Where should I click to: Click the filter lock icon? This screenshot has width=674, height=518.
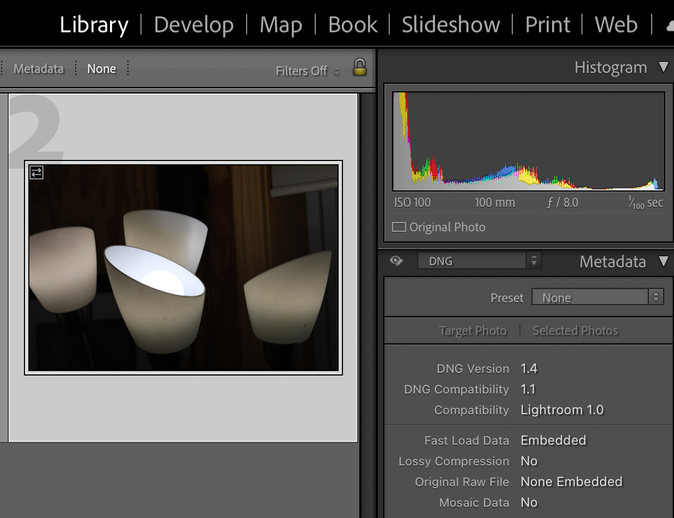[360, 68]
